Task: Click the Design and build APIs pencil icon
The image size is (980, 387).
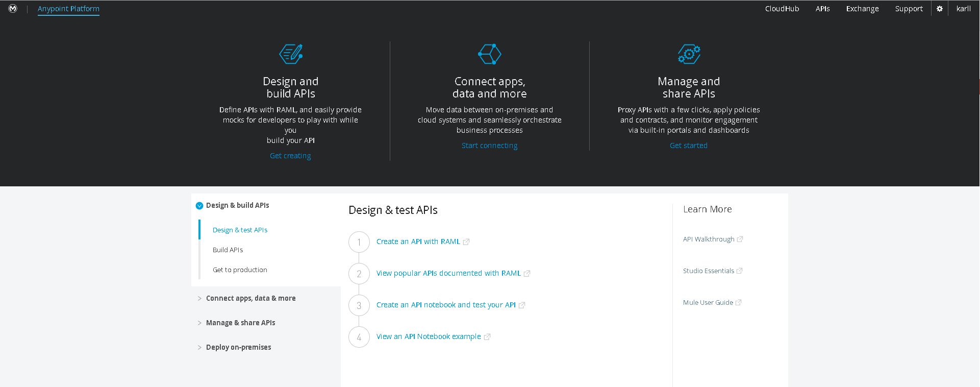Action: coord(291,54)
